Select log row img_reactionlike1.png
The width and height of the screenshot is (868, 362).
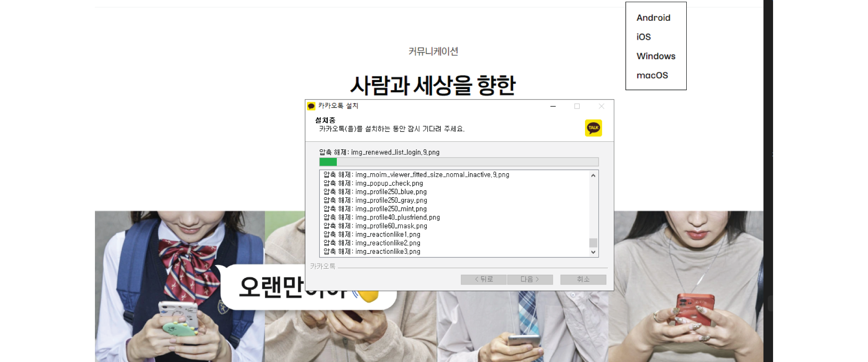pos(372,234)
